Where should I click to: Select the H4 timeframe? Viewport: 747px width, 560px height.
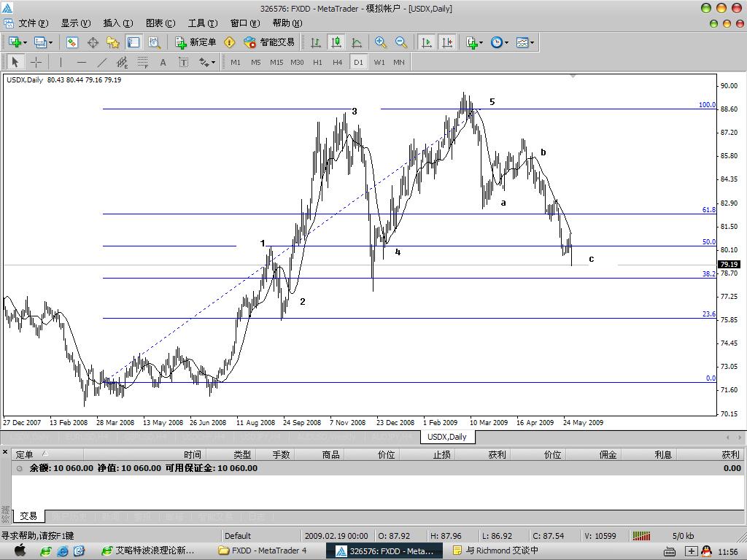pos(337,62)
